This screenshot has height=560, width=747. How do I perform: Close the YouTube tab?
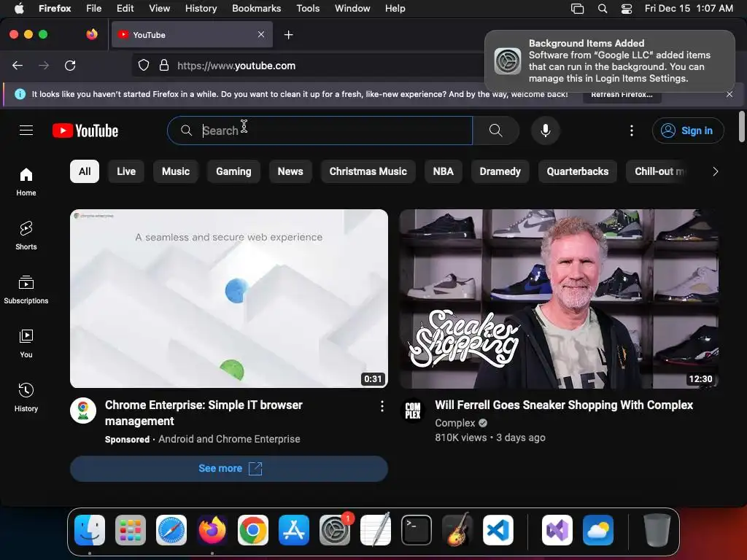[x=261, y=34]
